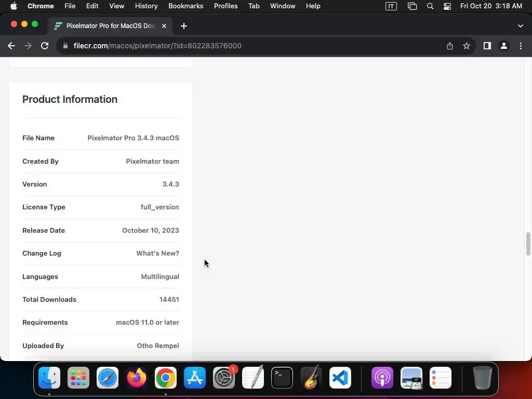Click the date and time in menu bar
The width and height of the screenshot is (532, 399).
coord(491,6)
